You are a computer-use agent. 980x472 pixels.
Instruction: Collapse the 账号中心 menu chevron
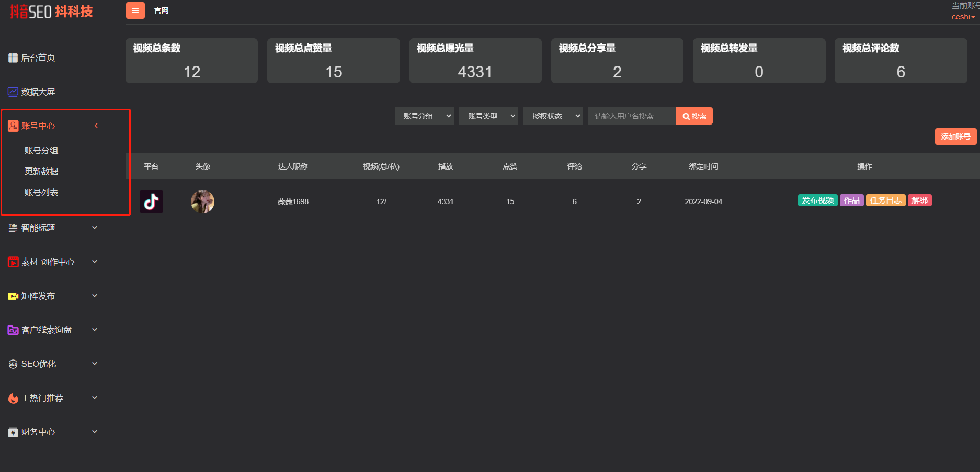tap(96, 126)
